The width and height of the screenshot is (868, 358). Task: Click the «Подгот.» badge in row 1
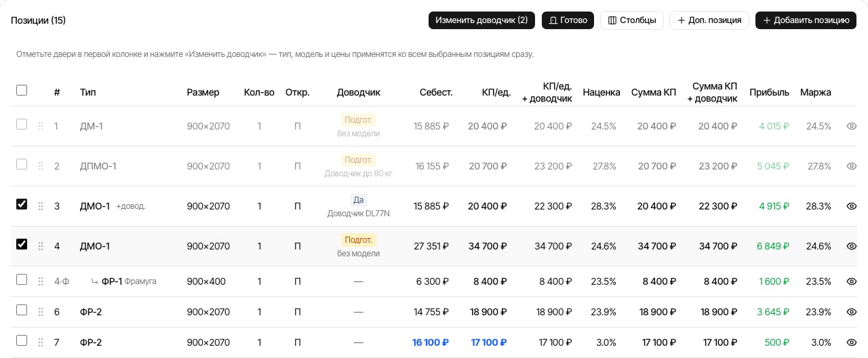point(359,120)
